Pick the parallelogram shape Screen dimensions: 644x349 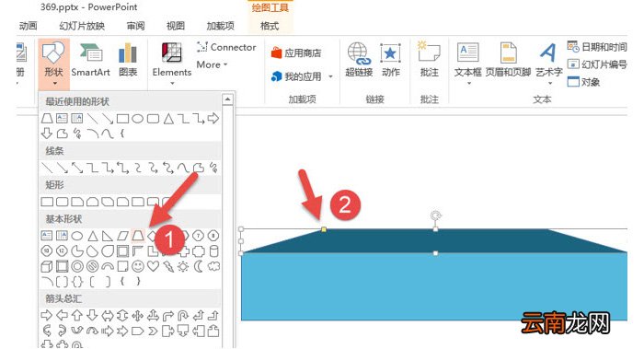[x=122, y=236]
